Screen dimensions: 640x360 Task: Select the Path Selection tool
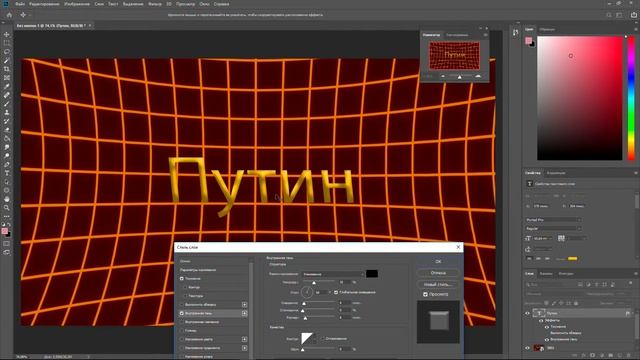(7, 182)
